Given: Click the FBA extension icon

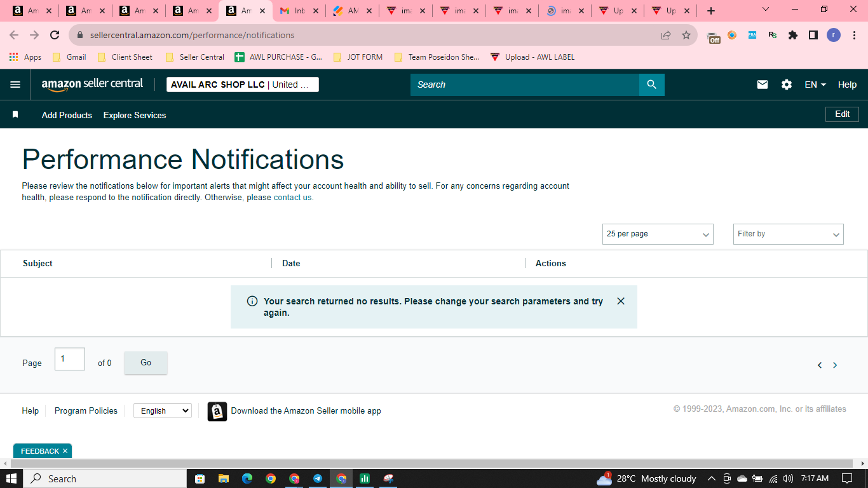Looking at the screenshot, I should 752,36.
